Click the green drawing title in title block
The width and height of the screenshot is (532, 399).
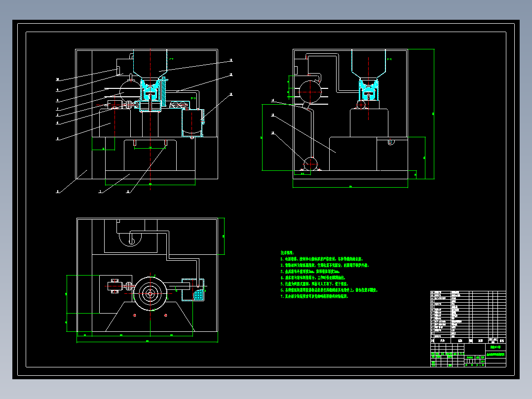pyautogui.click(x=495, y=355)
